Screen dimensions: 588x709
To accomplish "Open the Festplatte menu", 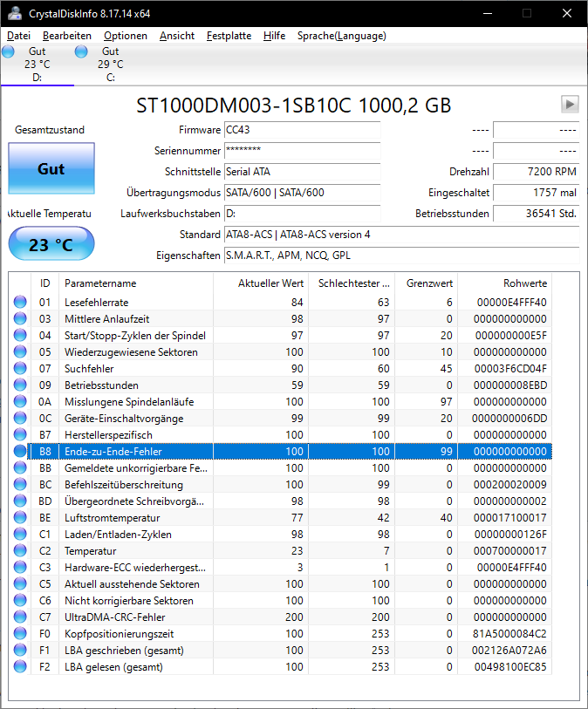I will click(x=228, y=36).
